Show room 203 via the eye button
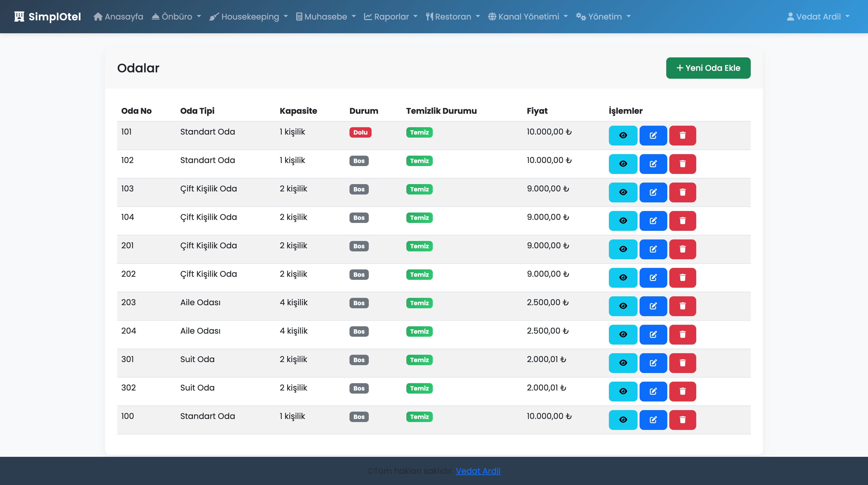The width and height of the screenshot is (868, 485). pos(623,306)
